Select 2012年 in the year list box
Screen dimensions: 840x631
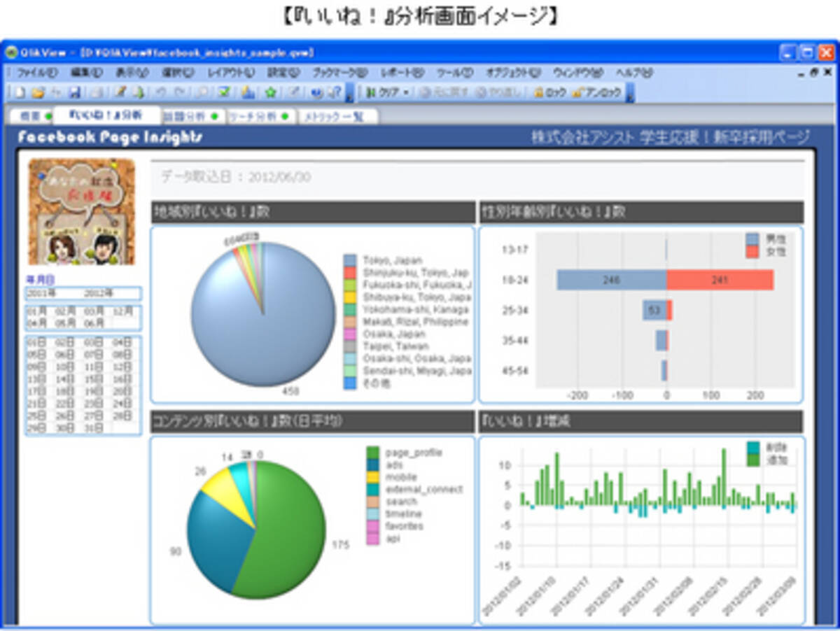[97, 293]
